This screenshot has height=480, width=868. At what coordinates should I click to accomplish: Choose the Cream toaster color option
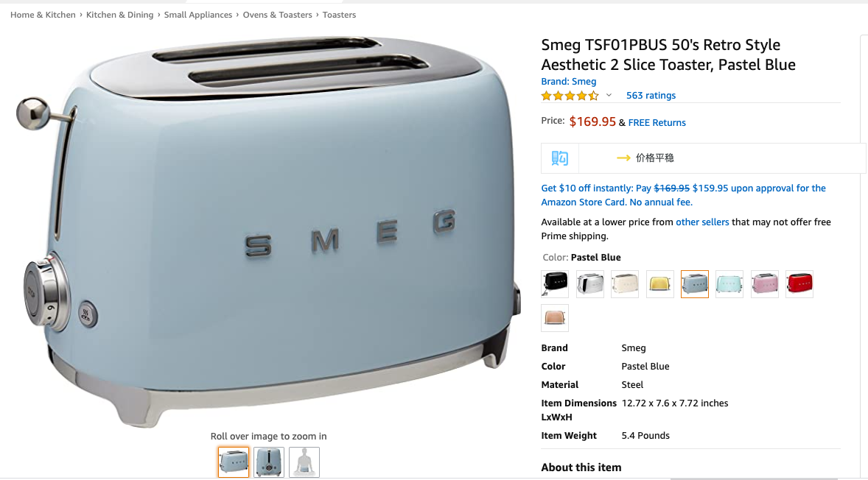(625, 284)
